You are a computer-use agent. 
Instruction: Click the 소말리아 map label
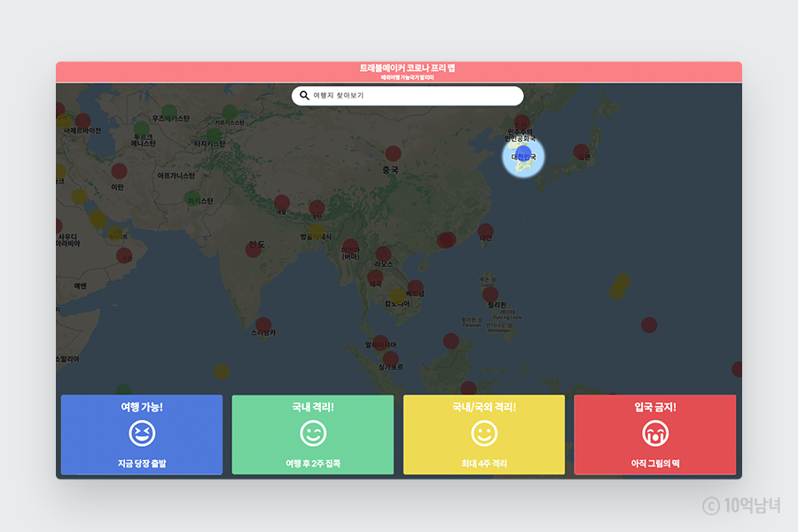pyautogui.click(x=67, y=359)
